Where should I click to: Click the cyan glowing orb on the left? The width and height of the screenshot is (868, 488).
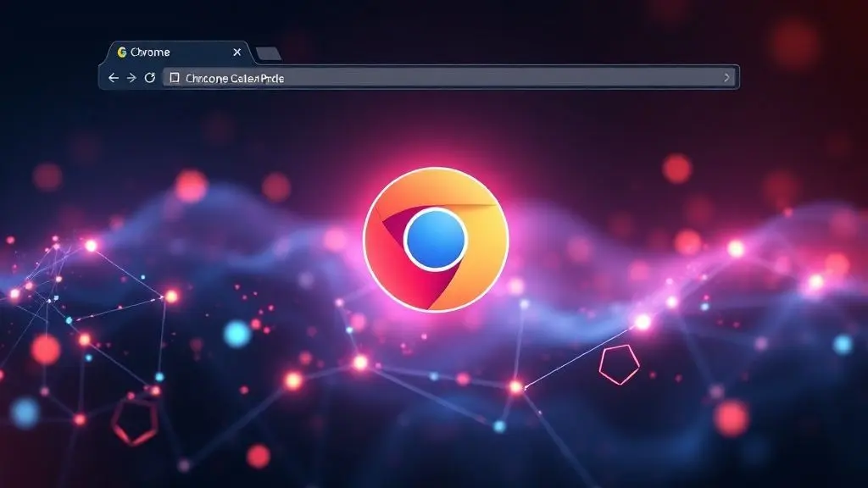click(x=237, y=333)
